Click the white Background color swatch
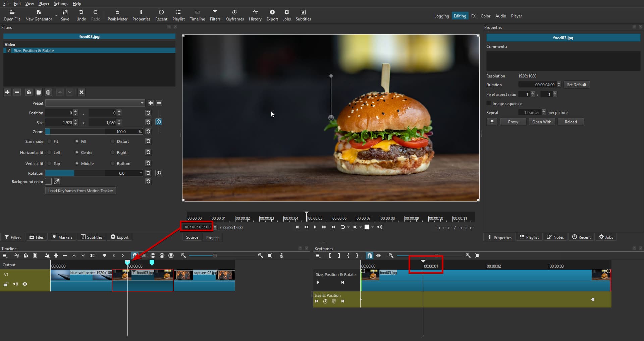This screenshot has width=644, height=341. 48,181
